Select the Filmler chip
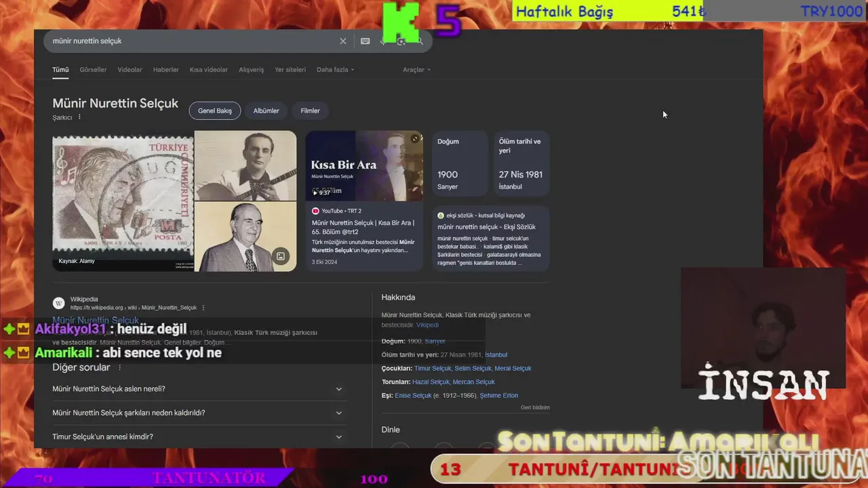 click(310, 110)
